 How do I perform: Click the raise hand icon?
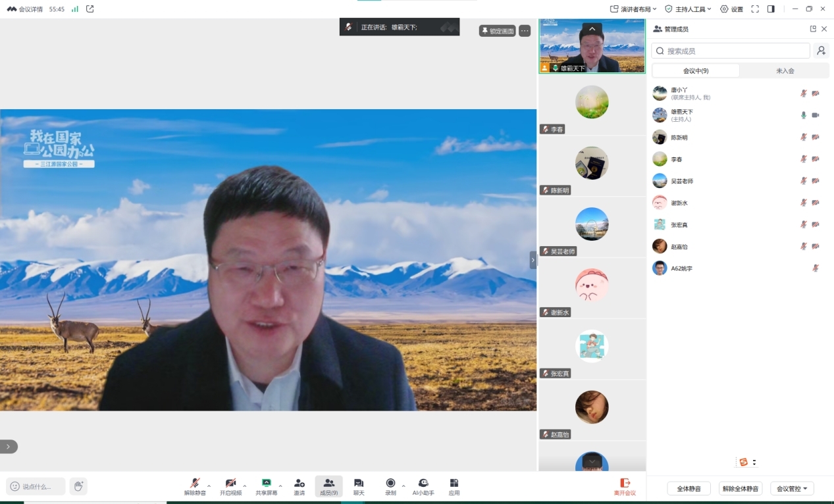point(78,486)
